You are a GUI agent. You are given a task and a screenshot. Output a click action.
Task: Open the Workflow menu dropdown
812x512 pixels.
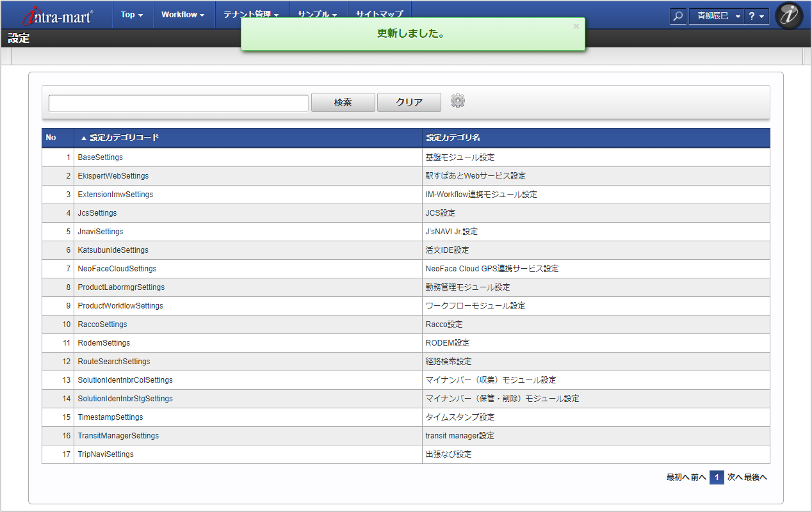point(183,15)
